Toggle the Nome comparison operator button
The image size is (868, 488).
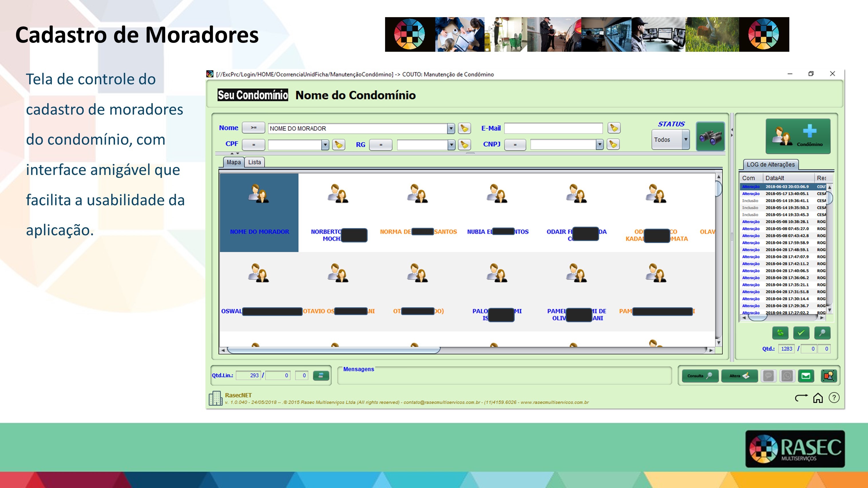253,128
